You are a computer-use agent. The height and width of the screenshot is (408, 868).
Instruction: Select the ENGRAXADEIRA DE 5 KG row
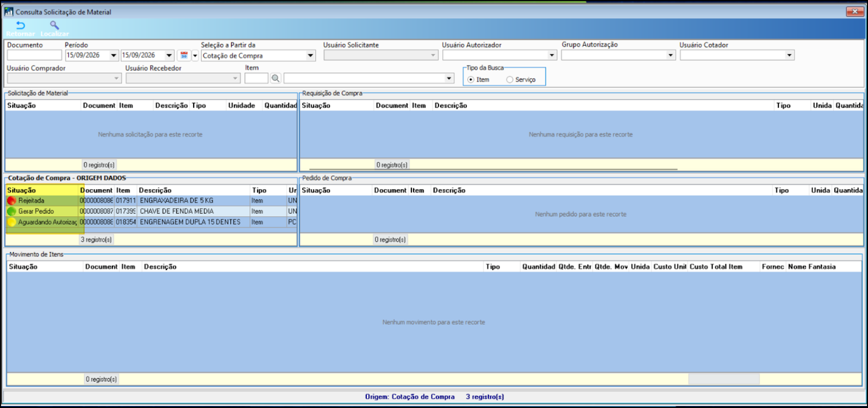pos(151,200)
